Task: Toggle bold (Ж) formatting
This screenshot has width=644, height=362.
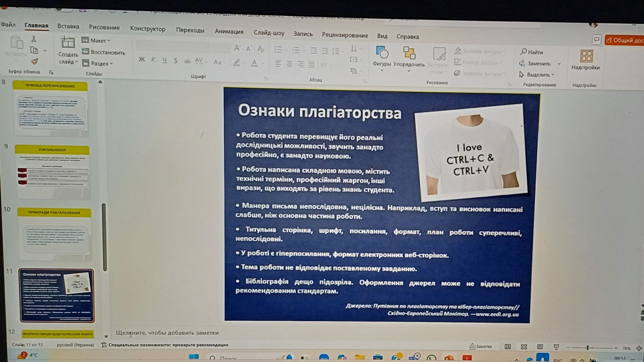Action: (x=142, y=60)
